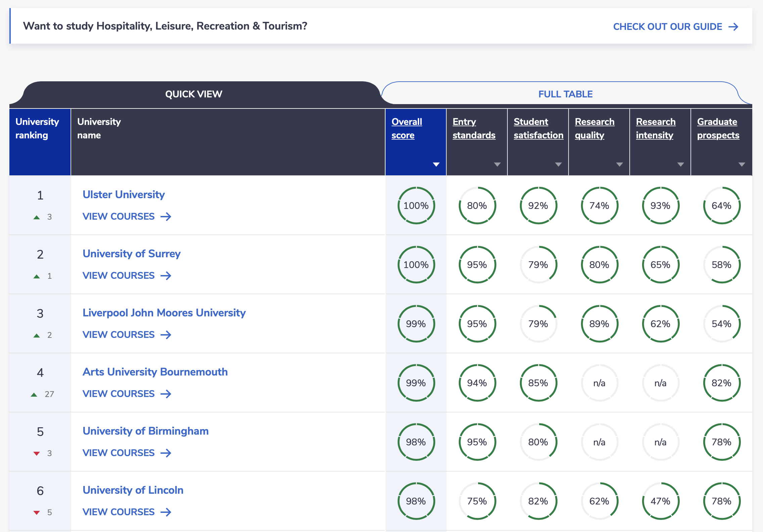View courses for University of Surrey

pos(127,276)
